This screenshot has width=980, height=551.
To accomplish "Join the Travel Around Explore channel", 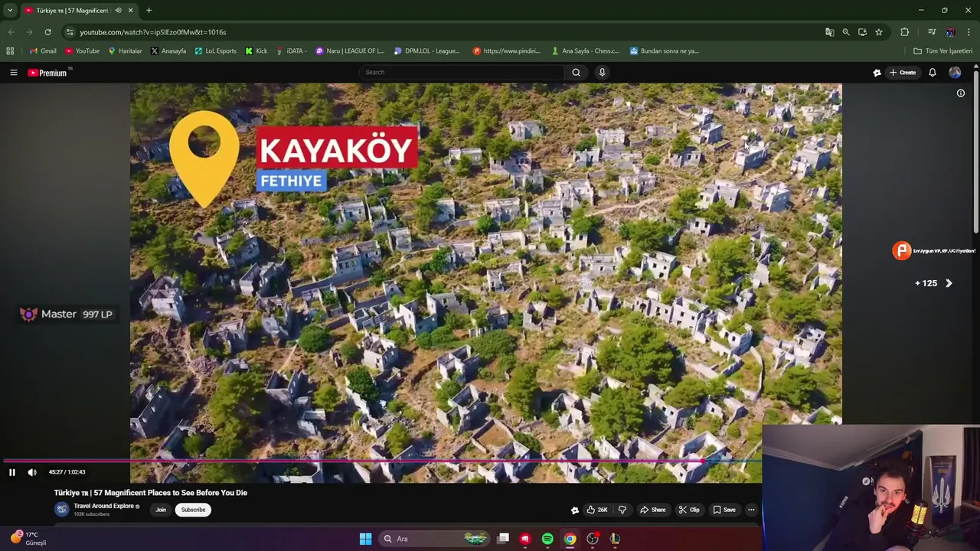I will (x=161, y=510).
